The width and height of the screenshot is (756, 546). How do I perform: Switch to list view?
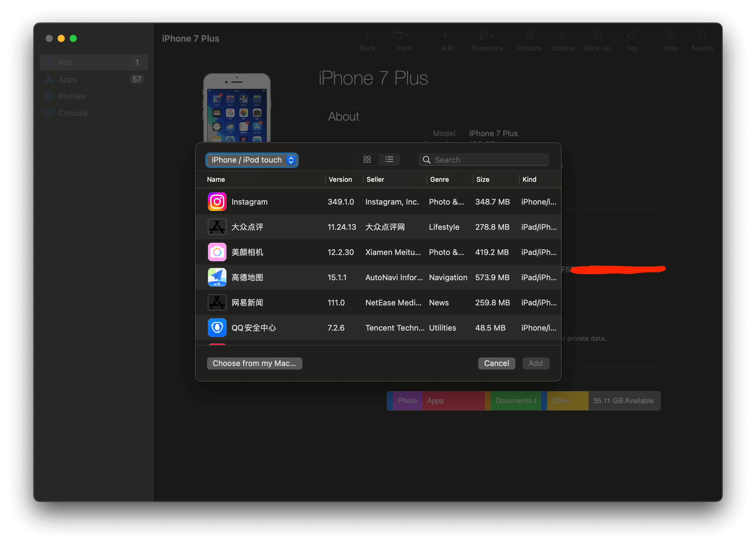click(389, 160)
